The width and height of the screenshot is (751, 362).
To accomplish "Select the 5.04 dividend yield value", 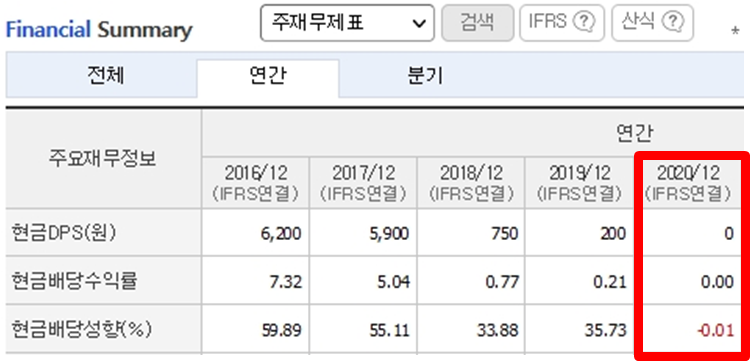I will pos(393,282).
